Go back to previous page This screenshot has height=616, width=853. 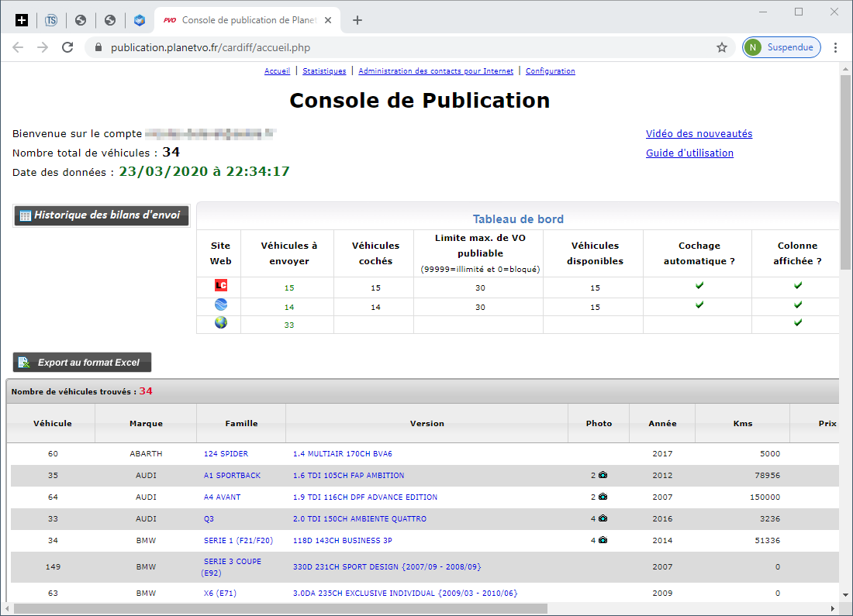click(x=18, y=47)
